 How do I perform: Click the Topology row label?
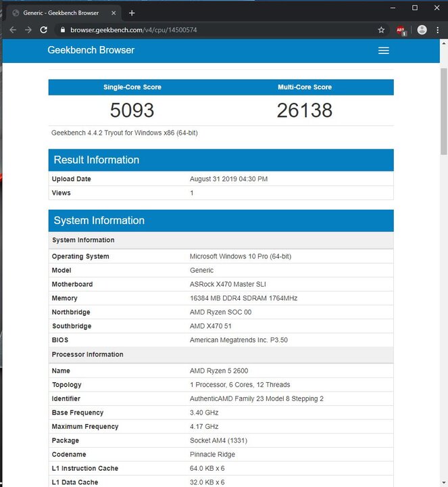(66, 385)
